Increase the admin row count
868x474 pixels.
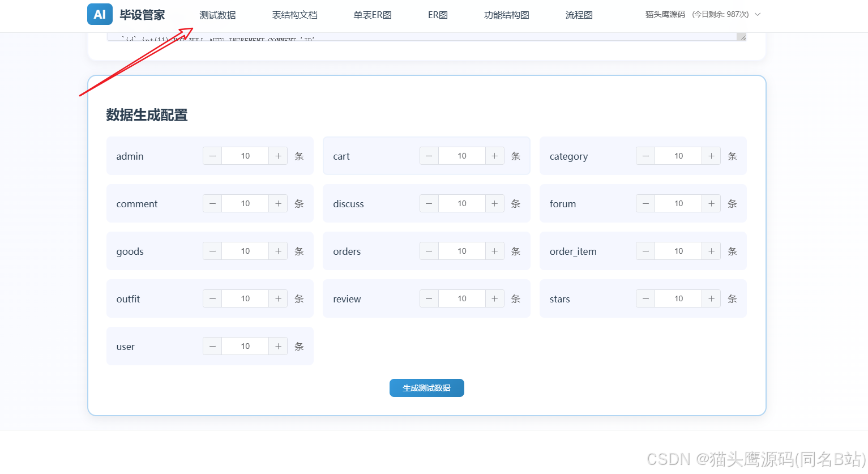coord(278,156)
